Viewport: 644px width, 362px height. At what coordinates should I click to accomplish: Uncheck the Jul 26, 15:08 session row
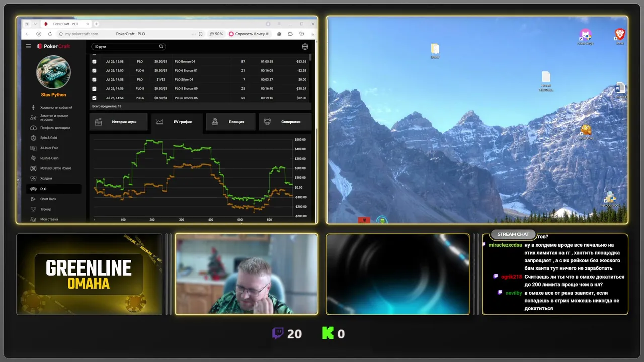click(x=94, y=62)
